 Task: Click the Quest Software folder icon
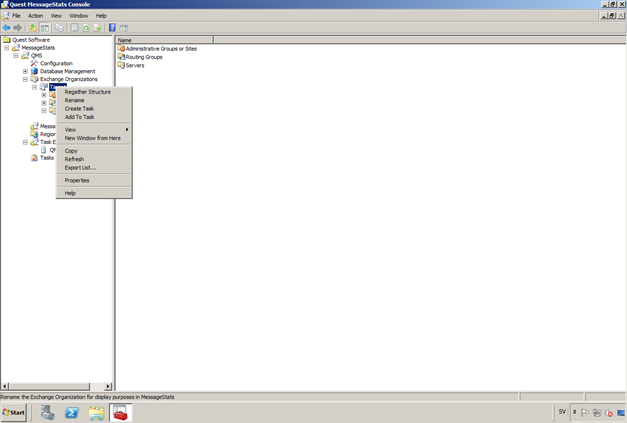click(7, 40)
